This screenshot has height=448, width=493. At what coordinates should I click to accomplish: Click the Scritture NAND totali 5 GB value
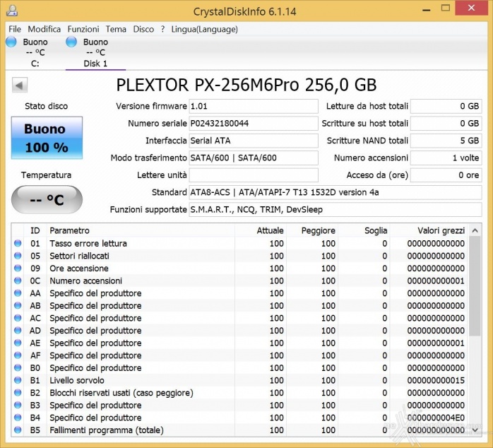pos(446,141)
